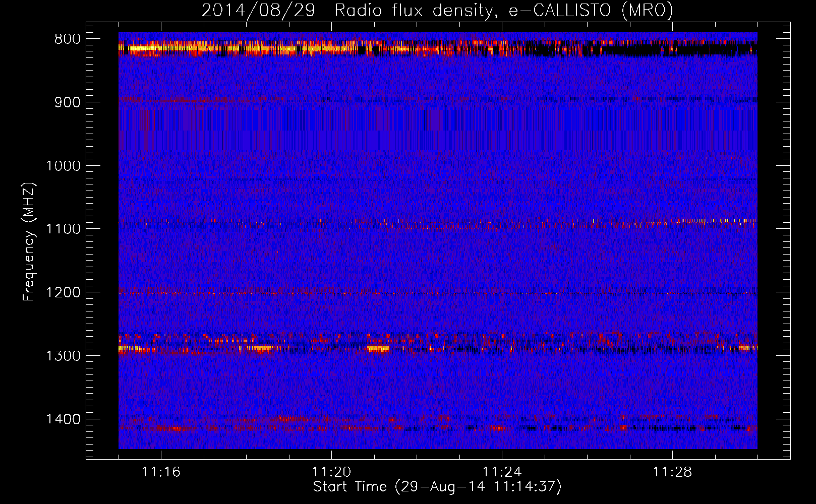The image size is (816, 504).
Task: Click the 11:20 time tick label
Action: [331, 472]
